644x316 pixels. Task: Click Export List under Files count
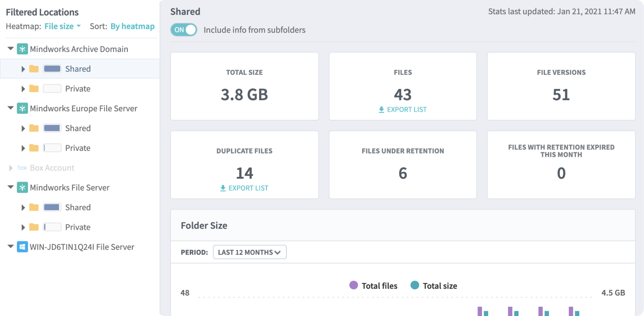(403, 110)
